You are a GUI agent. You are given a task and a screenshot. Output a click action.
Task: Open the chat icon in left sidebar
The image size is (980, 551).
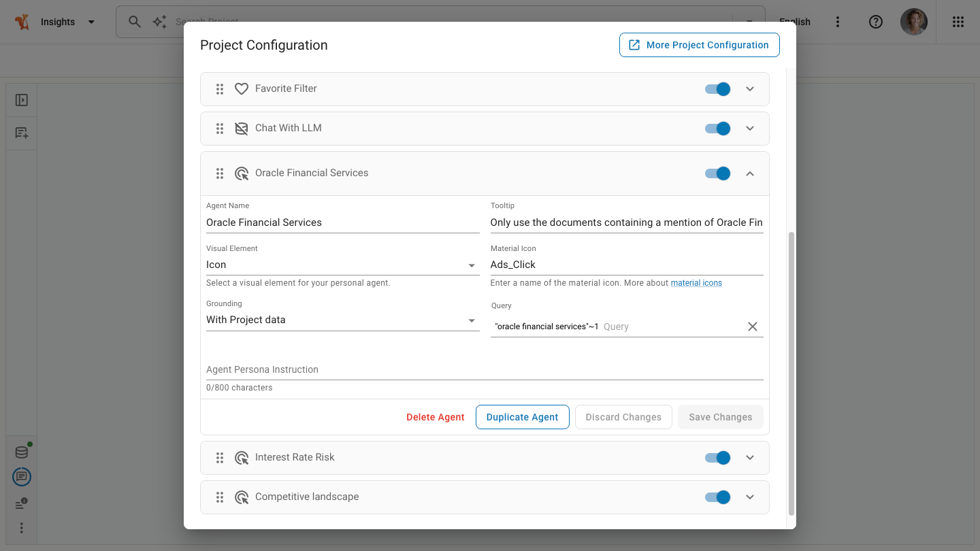click(x=22, y=477)
